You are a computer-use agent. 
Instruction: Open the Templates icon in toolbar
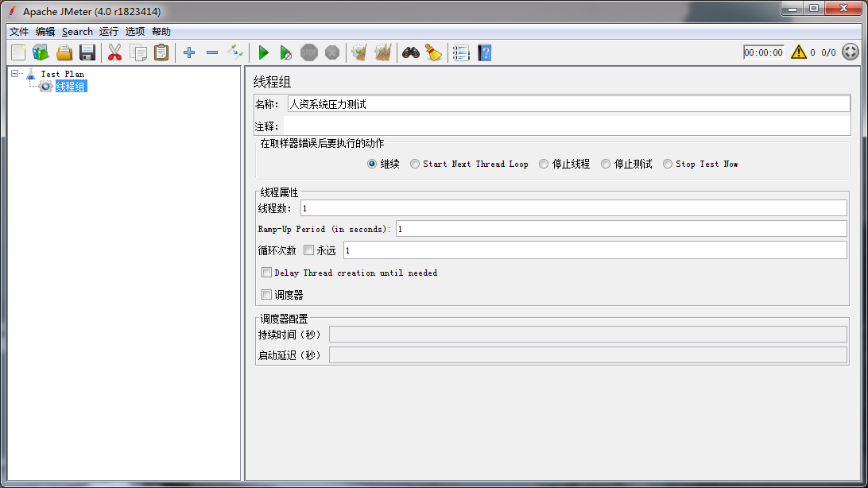point(41,52)
